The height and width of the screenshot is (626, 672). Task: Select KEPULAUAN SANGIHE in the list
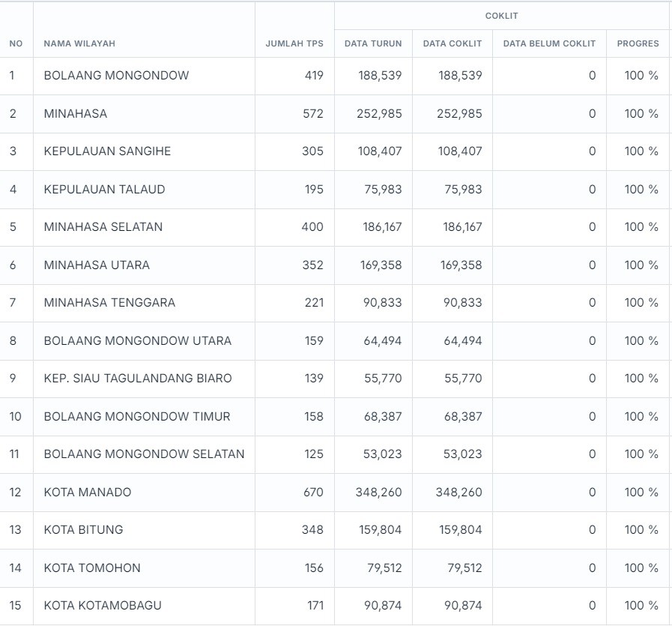coord(107,151)
